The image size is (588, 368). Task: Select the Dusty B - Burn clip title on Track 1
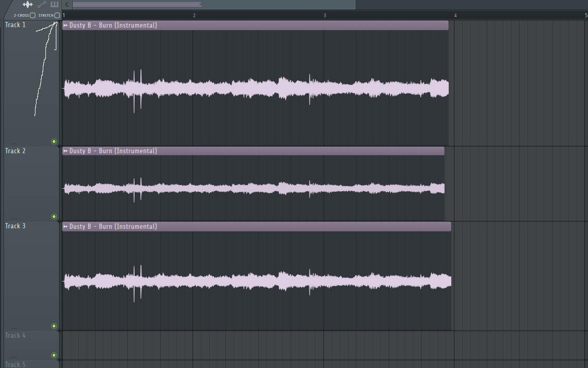coord(113,26)
